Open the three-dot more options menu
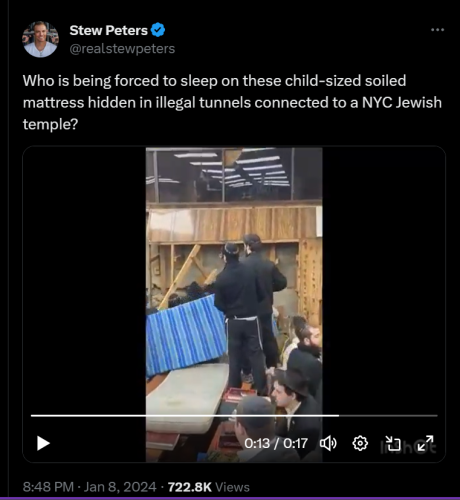460x500 pixels. (437, 30)
